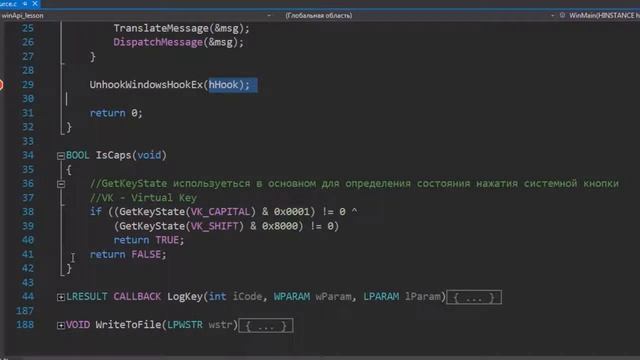The height and width of the screenshot is (360, 640).
Task: Click line number 29 in the gutter
Action: (27, 84)
